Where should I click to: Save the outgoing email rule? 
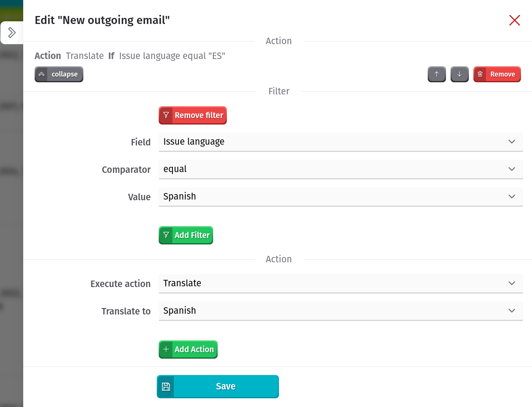coord(218,386)
